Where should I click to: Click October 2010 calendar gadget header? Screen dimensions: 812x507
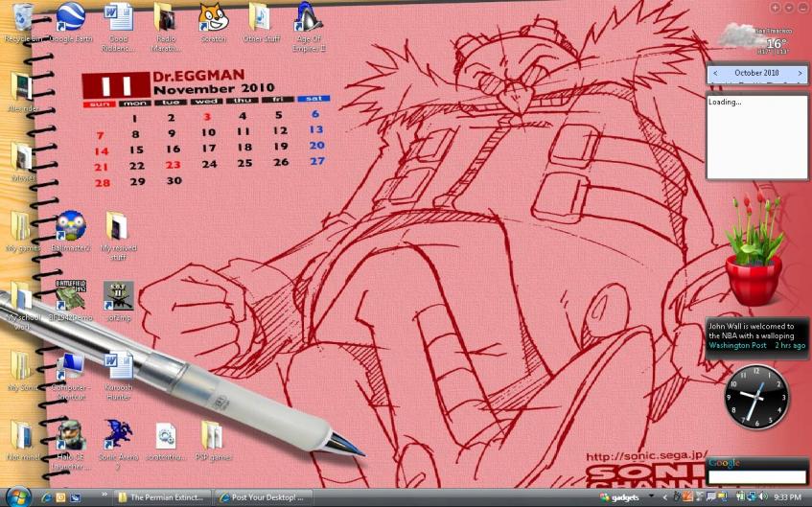(x=756, y=73)
